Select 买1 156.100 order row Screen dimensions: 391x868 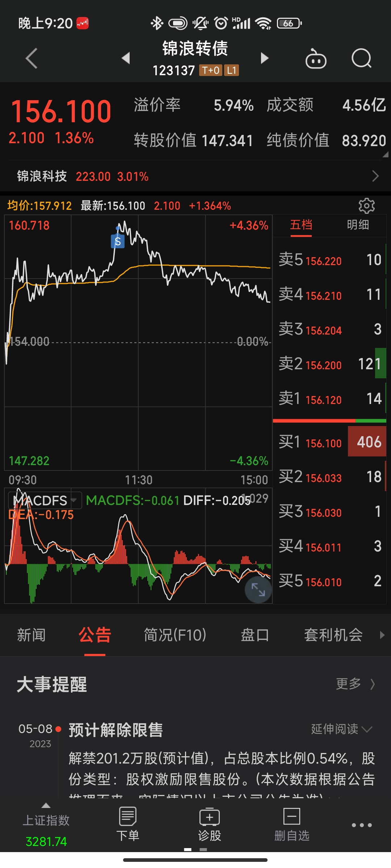[x=329, y=442]
